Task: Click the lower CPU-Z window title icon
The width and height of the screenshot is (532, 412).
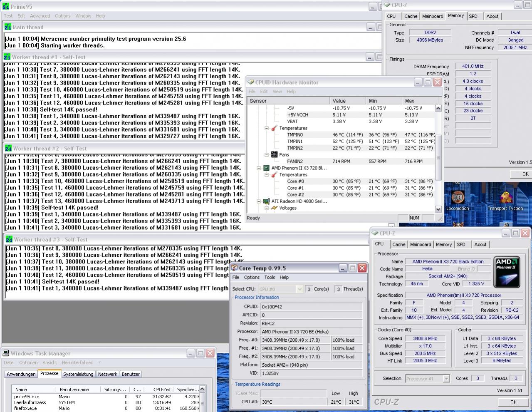Action: pos(375,233)
